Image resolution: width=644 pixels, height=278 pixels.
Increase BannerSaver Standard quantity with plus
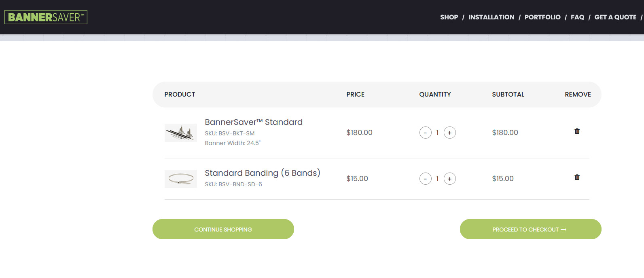click(x=449, y=133)
